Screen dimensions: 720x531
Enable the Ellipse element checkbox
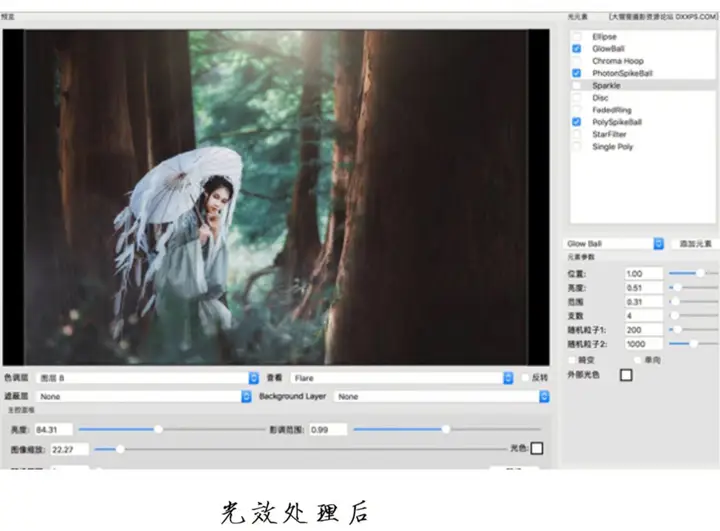[577, 37]
